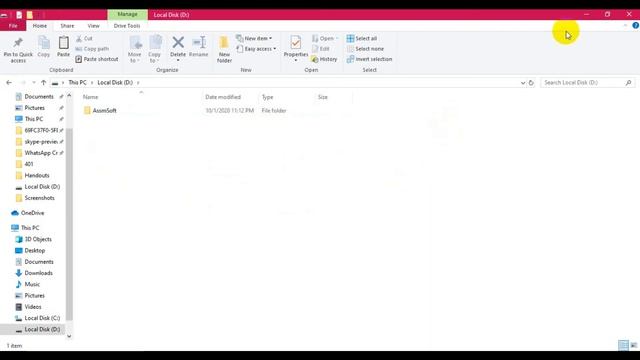Click Pin to Quick access icon

[x=18, y=49]
